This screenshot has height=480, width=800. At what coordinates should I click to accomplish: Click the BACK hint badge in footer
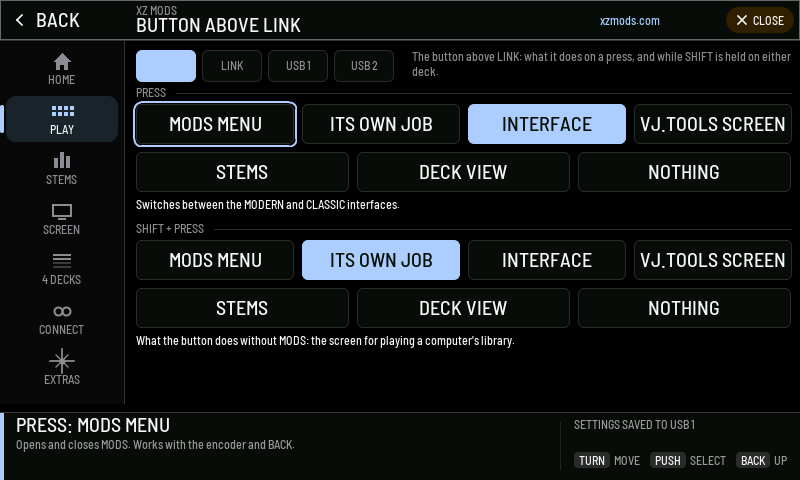(753, 461)
